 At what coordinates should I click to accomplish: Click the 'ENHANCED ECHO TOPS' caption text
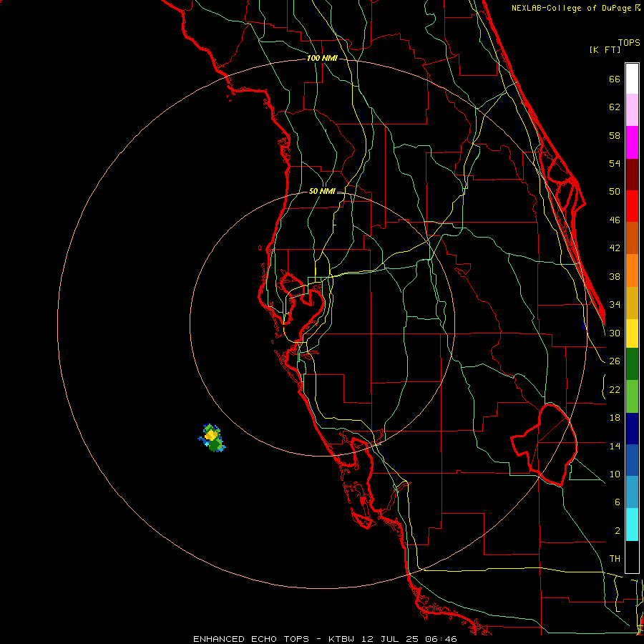pyautogui.click(x=251, y=639)
